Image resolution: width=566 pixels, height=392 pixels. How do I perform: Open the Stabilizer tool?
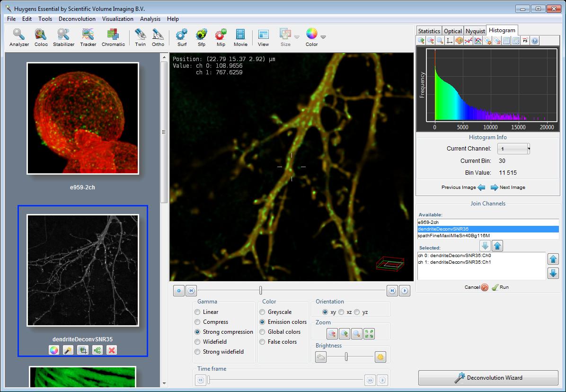click(63, 37)
